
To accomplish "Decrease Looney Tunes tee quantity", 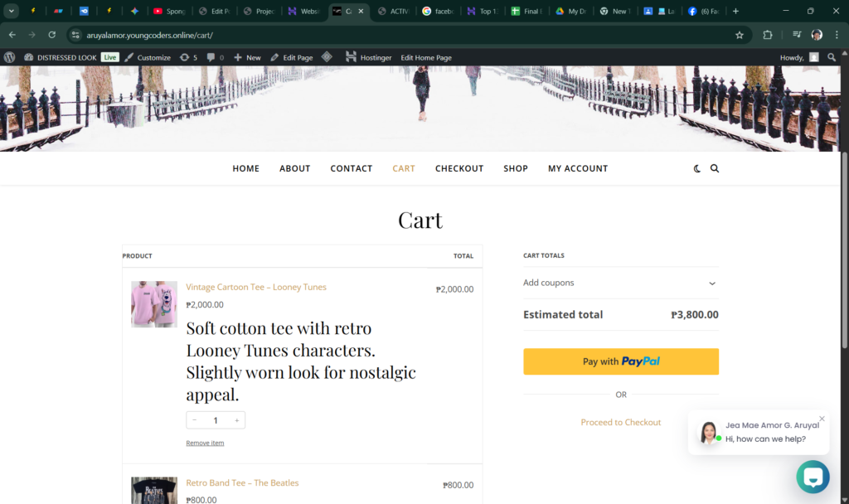I will pos(195,420).
